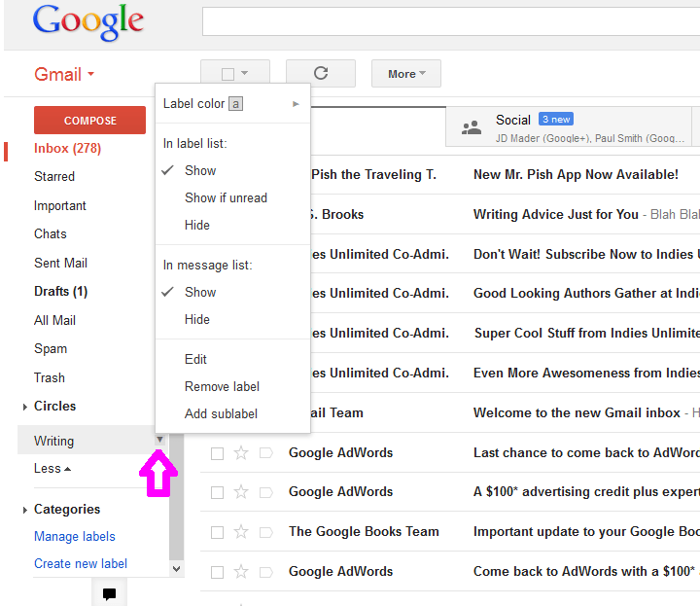Star the '$100* advertising credit' email
Image resolution: width=700 pixels, height=606 pixels.
pyautogui.click(x=241, y=492)
